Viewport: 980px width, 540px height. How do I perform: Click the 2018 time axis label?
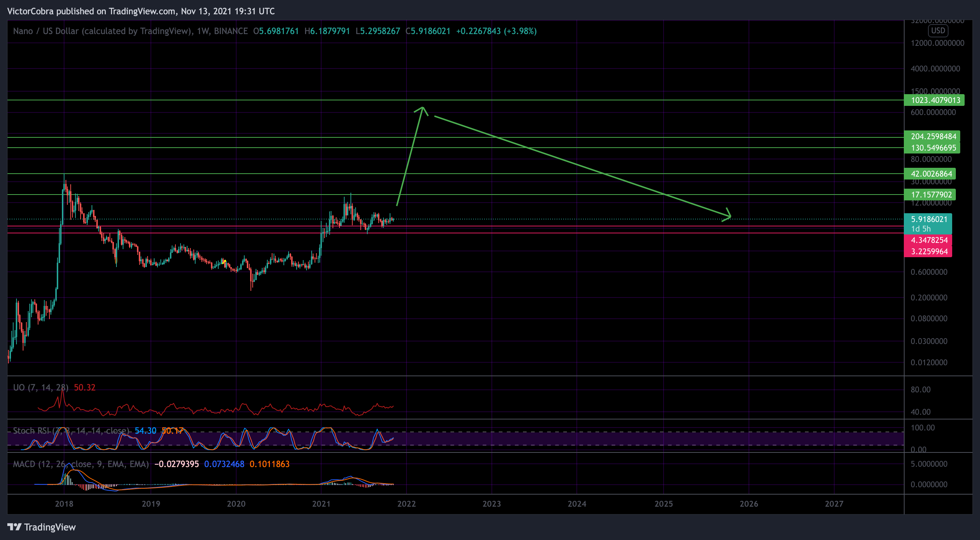[64, 504]
